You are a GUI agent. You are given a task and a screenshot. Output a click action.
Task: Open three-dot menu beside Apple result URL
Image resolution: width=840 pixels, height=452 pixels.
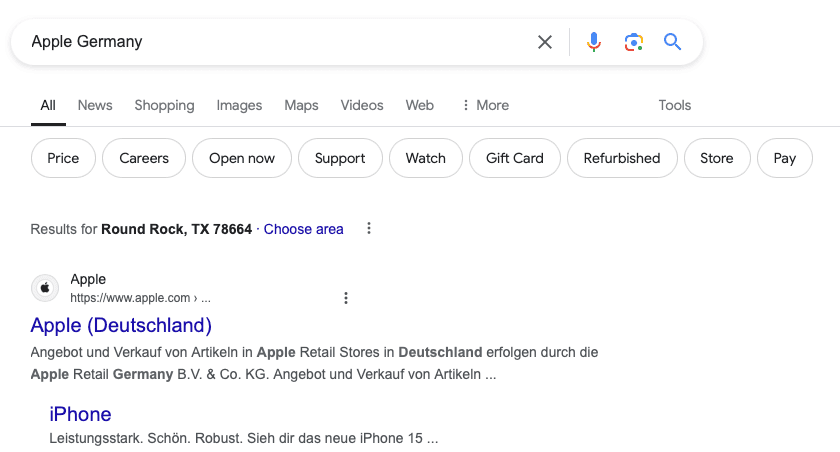pos(346,298)
